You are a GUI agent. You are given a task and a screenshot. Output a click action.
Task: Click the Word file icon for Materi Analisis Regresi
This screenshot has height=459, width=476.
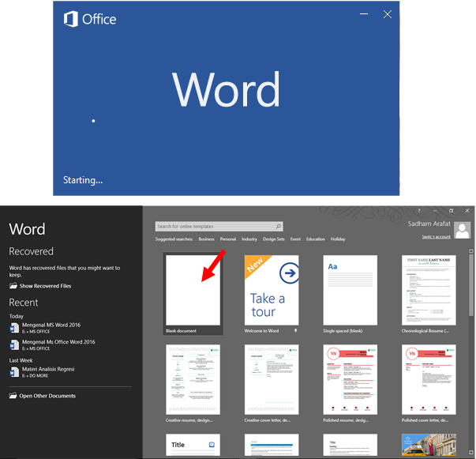(x=14, y=372)
